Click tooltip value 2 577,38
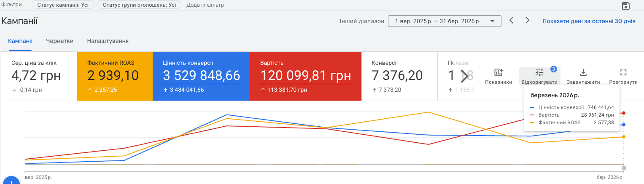 click(604, 123)
